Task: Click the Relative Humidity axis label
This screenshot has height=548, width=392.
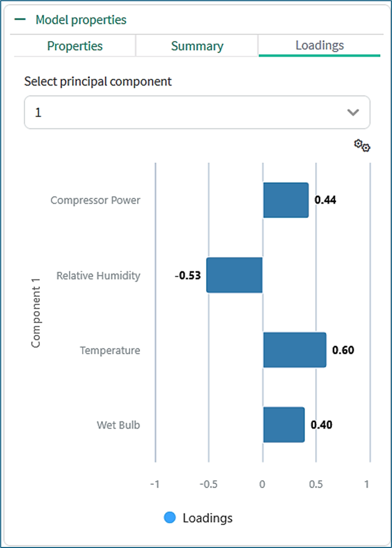Action: [x=98, y=275]
